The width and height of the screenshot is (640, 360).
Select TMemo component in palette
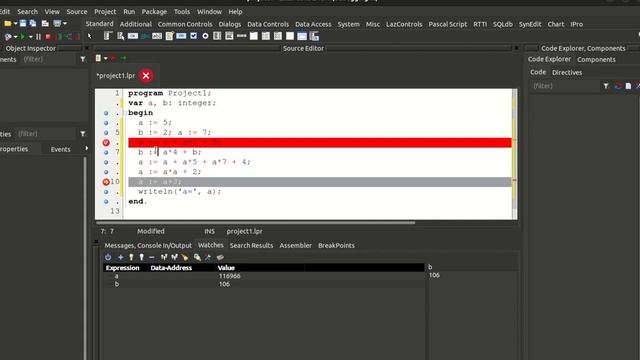[x=169, y=36]
